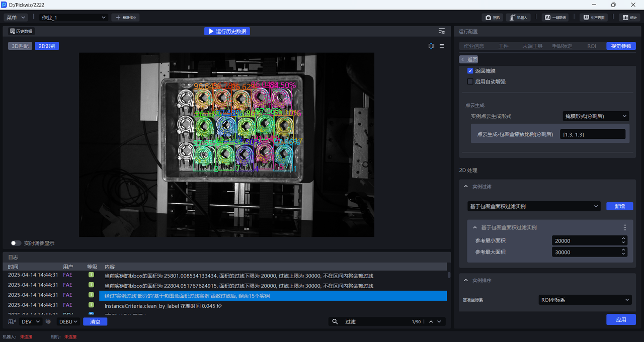
Task: Switch to the ROI tab
Action: click(591, 46)
